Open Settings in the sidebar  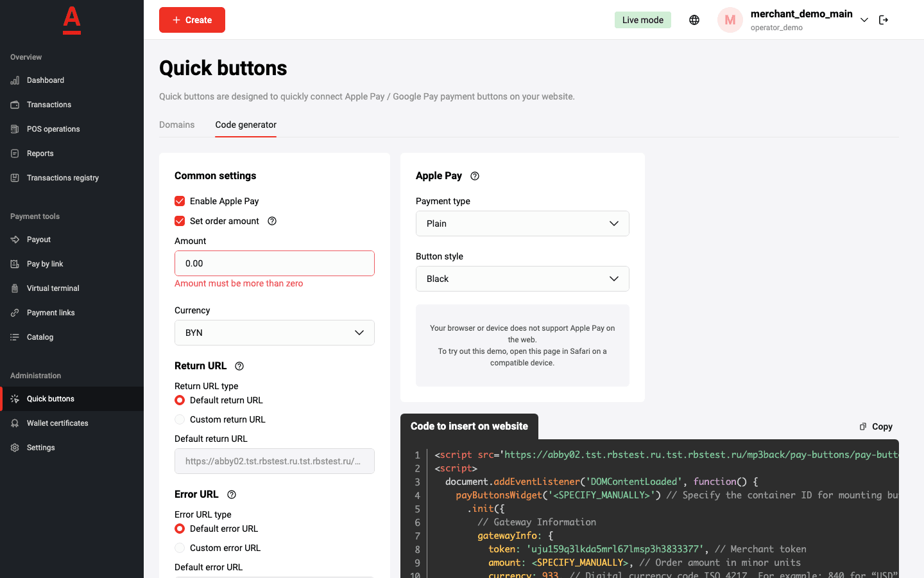coord(72,448)
